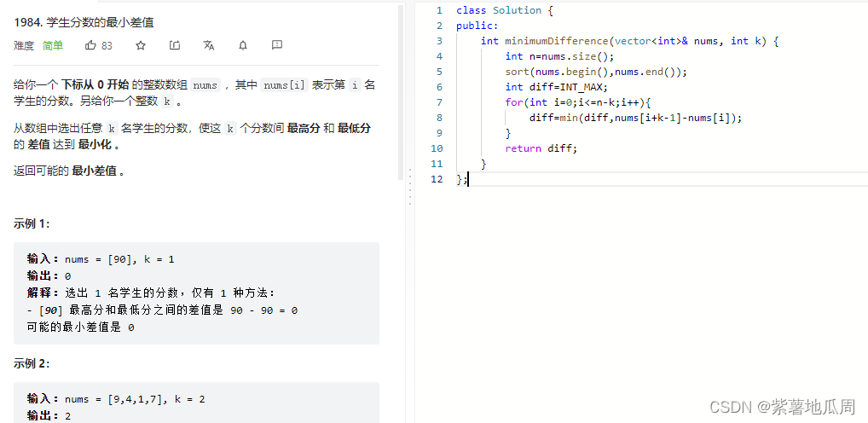Click the 'public:' code line
This screenshot has width=868, height=423.
click(x=477, y=26)
